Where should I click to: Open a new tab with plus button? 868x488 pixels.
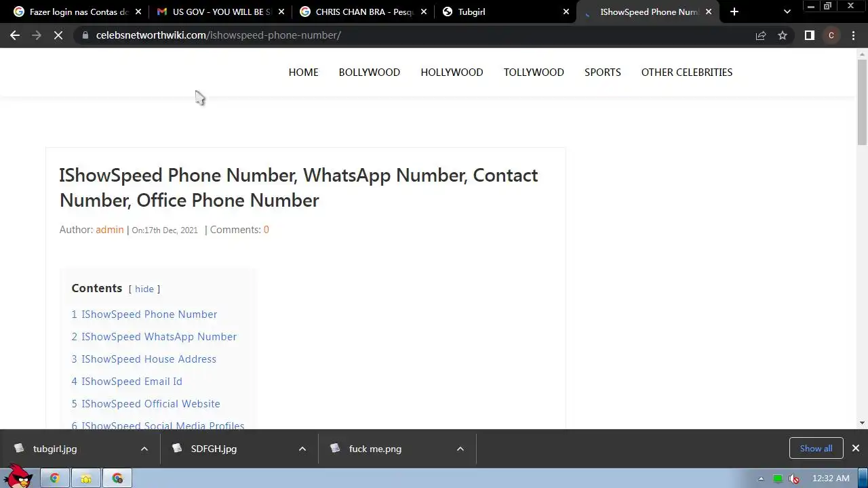[734, 12]
